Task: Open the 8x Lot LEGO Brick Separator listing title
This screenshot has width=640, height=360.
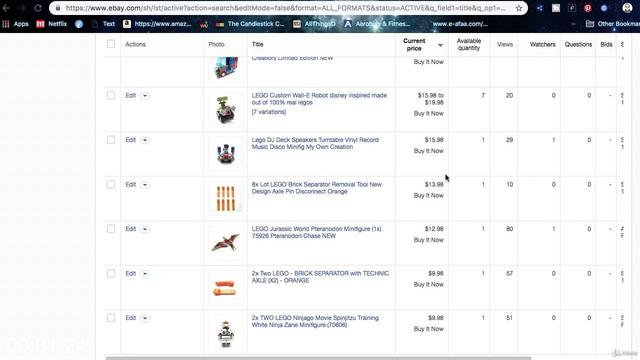Action: coord(317,188)
